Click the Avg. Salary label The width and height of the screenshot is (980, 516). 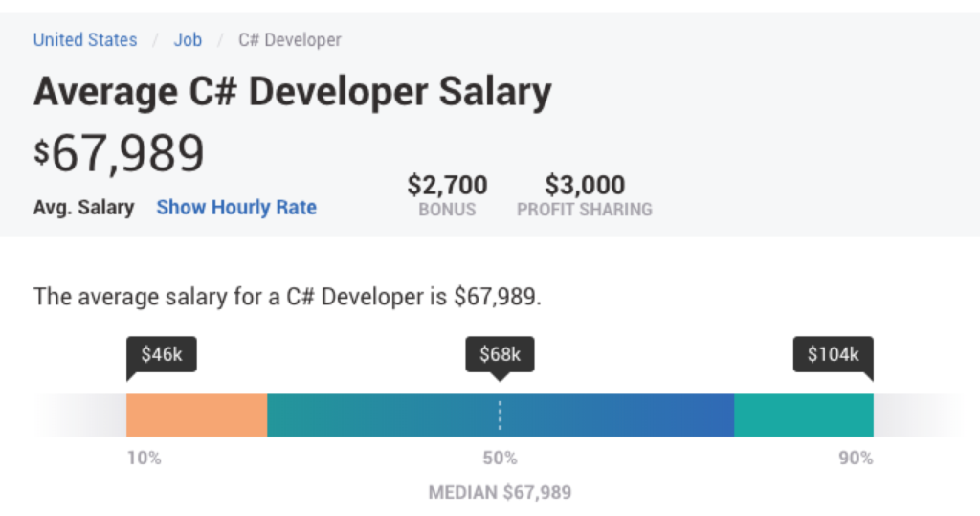(84, 207)
